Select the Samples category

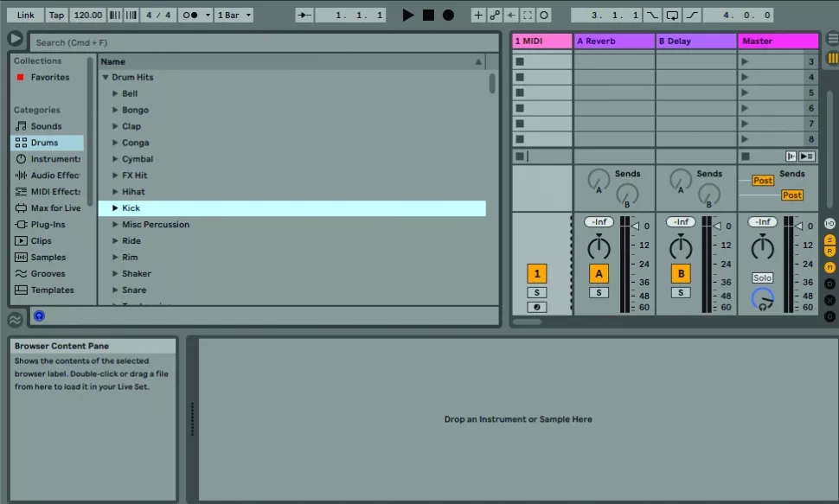click(48, 258)
